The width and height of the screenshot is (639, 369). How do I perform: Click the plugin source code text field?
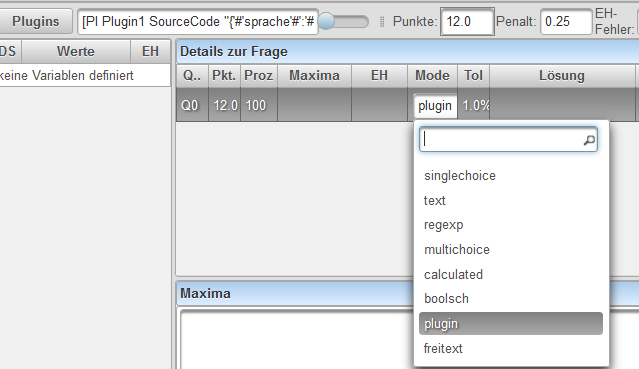coord(198,22)
